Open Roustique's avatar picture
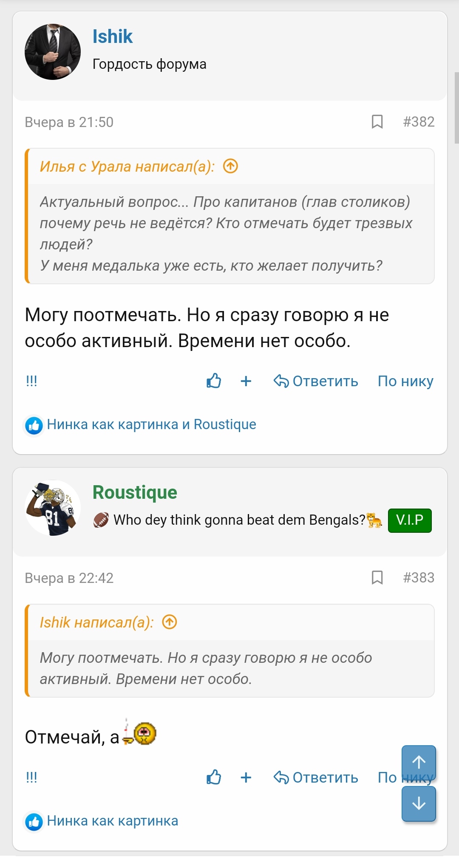The image size is (459, 868). pos(53,508)
